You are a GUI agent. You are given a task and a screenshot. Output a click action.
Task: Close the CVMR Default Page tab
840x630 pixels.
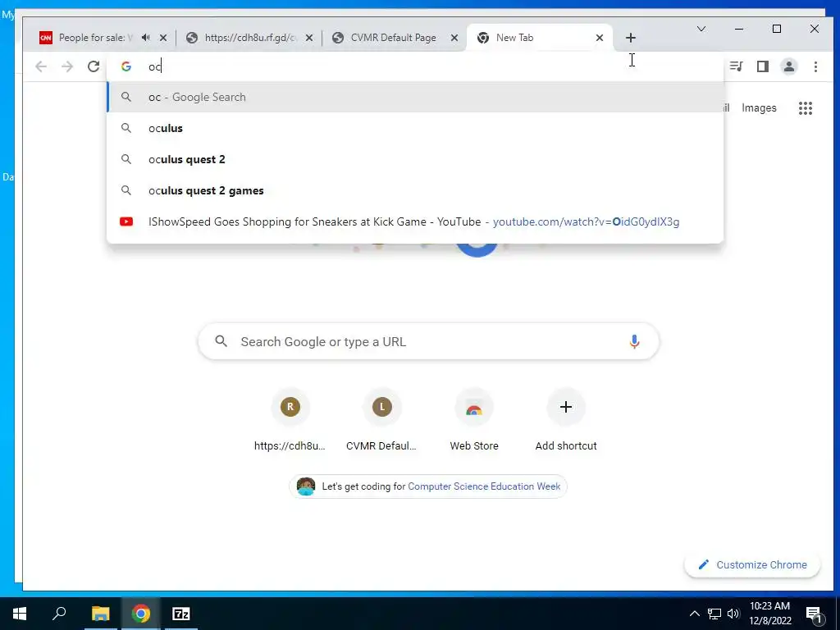[454, 38]
